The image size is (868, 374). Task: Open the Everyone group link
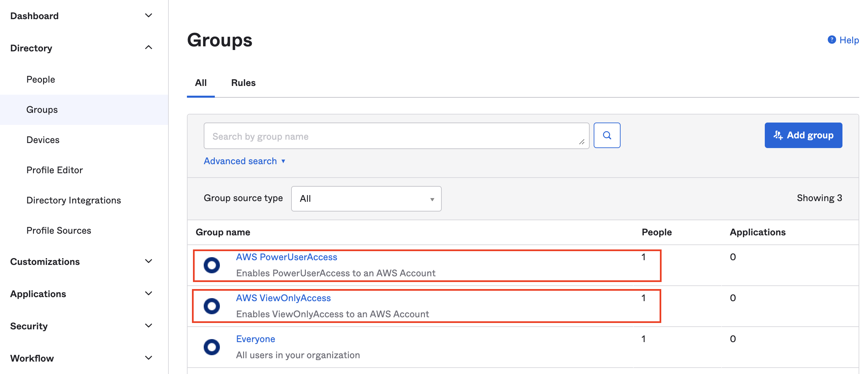click(255, 339)
